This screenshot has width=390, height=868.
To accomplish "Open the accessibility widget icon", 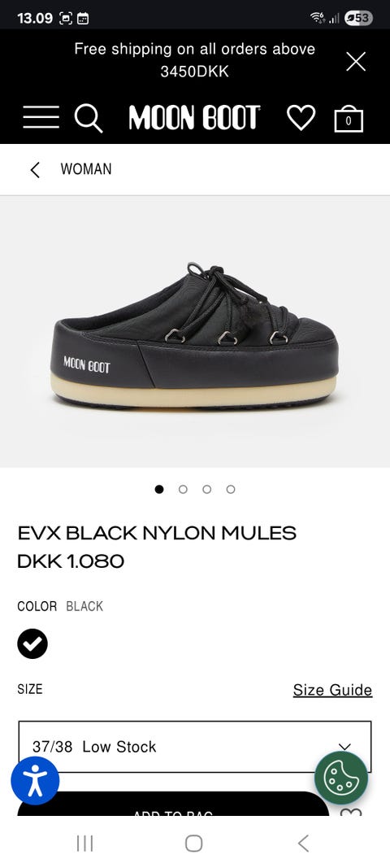I will 36,780.
